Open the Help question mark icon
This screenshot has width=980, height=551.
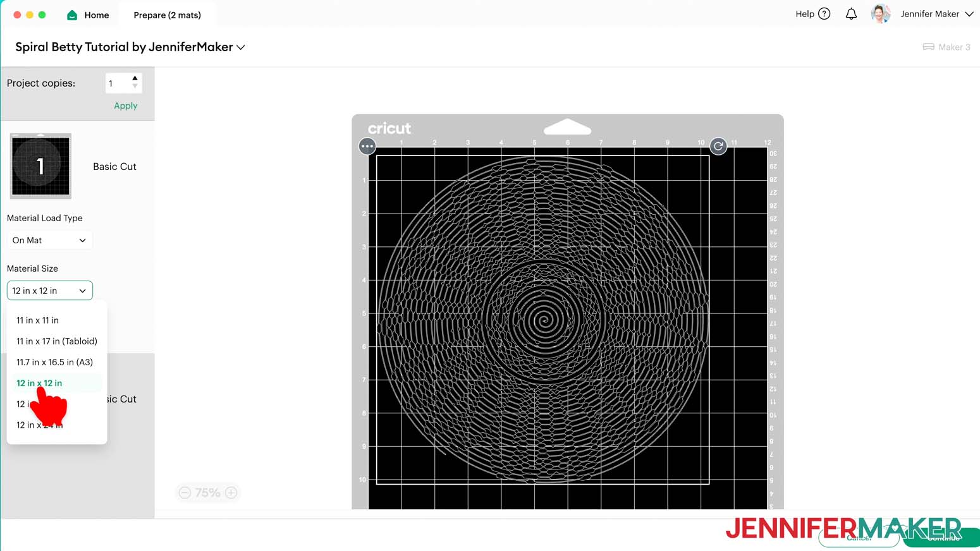824,14
